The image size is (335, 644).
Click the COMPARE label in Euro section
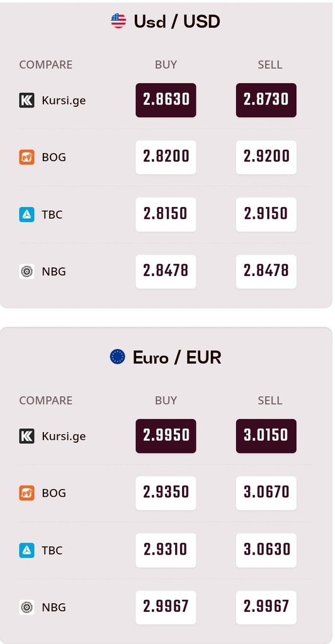point(45,401)
